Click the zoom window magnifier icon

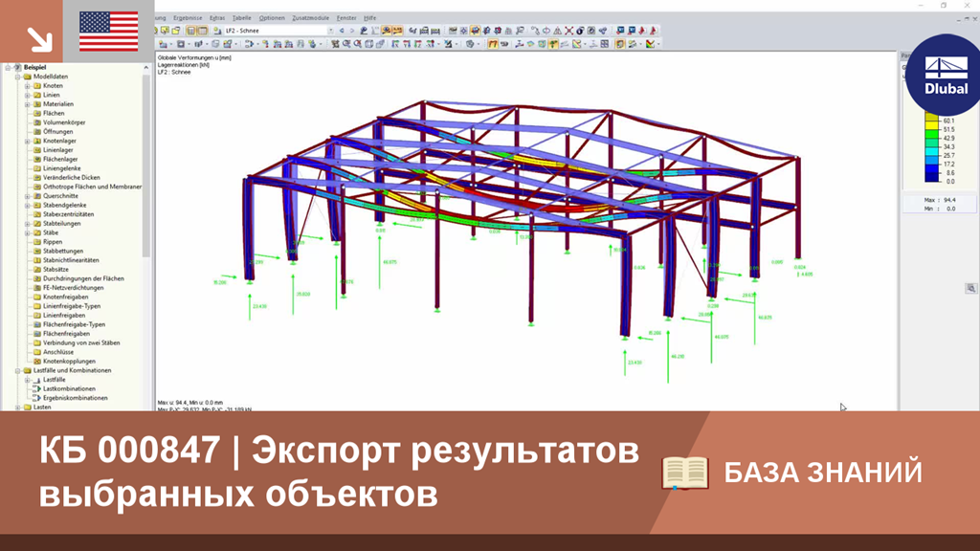point(346,44)
